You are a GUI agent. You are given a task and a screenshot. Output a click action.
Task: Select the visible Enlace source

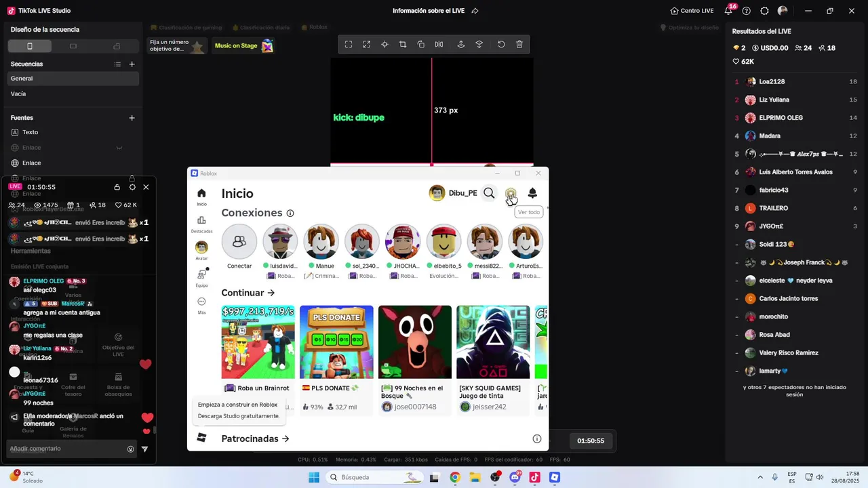click(73, 163)
